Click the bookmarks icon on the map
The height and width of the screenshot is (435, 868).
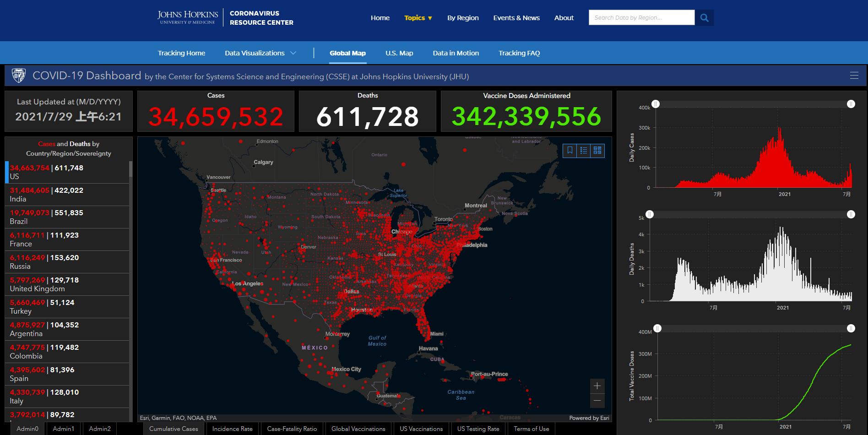[x=570, y=150]
